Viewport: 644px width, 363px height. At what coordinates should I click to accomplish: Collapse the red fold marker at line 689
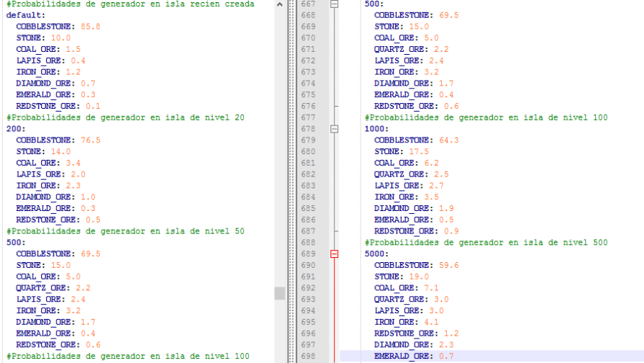334,254
